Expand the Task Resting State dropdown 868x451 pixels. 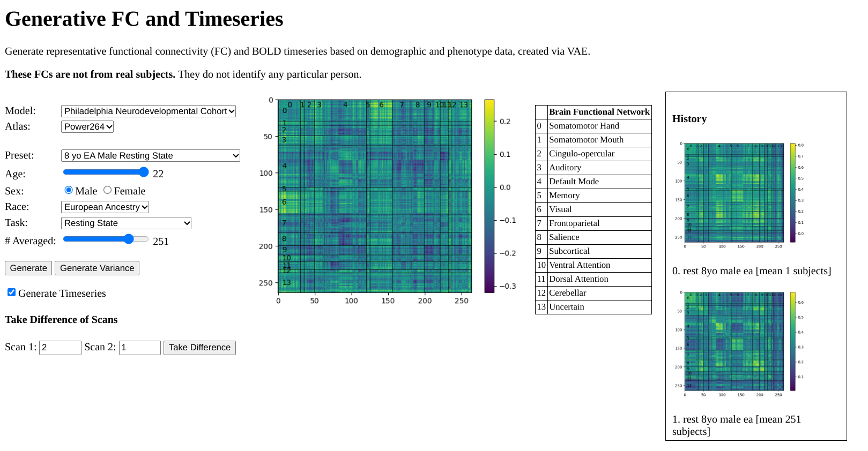[126, 223]
